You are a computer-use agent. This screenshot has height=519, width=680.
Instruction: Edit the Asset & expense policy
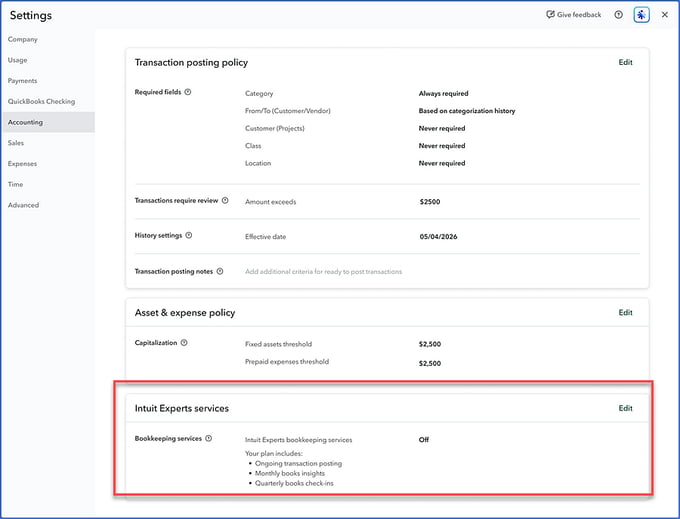(x=625, y=313)
